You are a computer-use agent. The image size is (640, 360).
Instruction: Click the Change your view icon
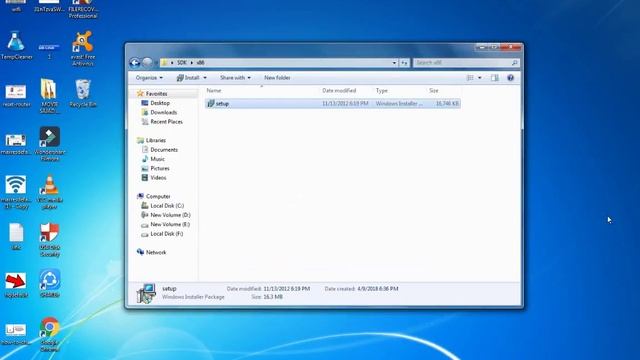[470, 78]
